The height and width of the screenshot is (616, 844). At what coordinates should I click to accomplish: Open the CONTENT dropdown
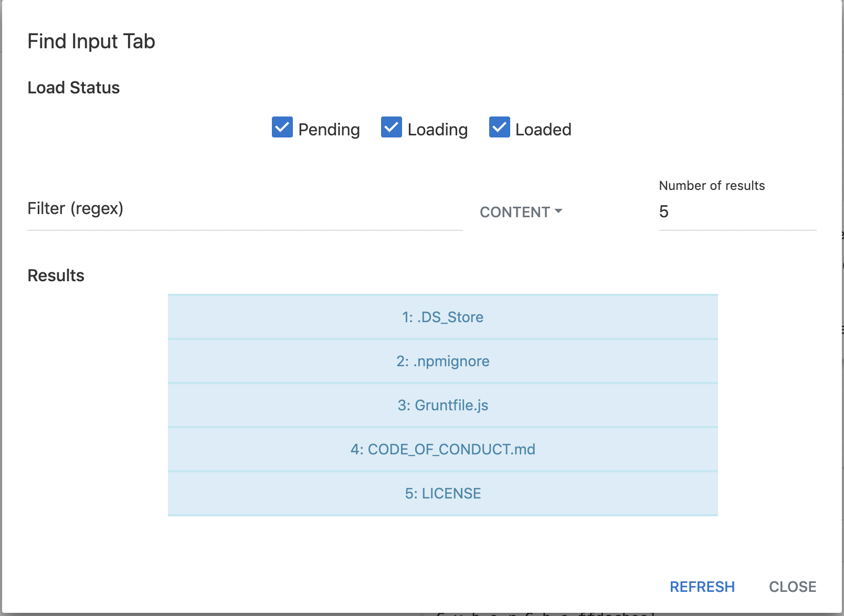[x=520, y=212]
